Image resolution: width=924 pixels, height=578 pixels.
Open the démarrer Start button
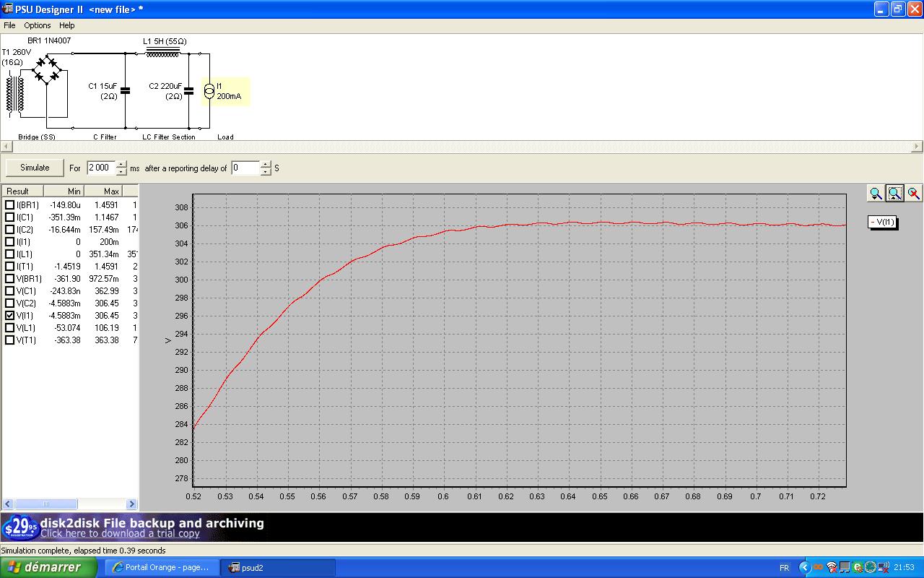(48, 568)
